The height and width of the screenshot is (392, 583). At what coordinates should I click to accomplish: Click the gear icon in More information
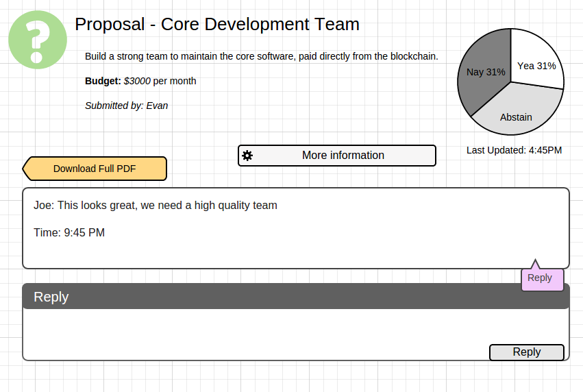247,156
